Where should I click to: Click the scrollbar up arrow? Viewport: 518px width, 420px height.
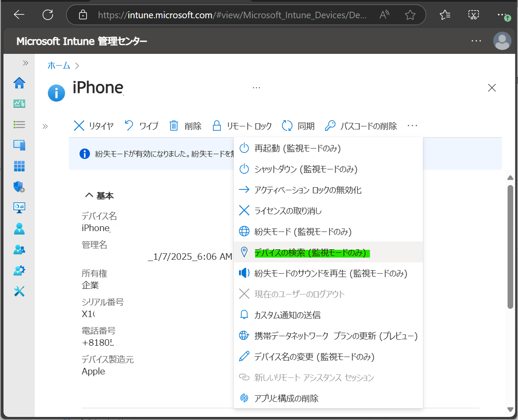510,178
